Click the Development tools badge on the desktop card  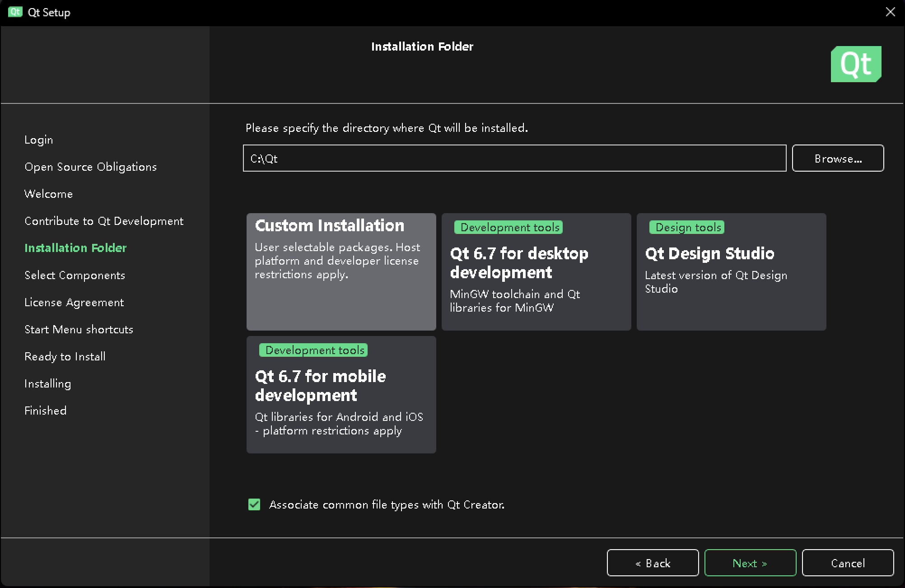(x=508, y=227)
